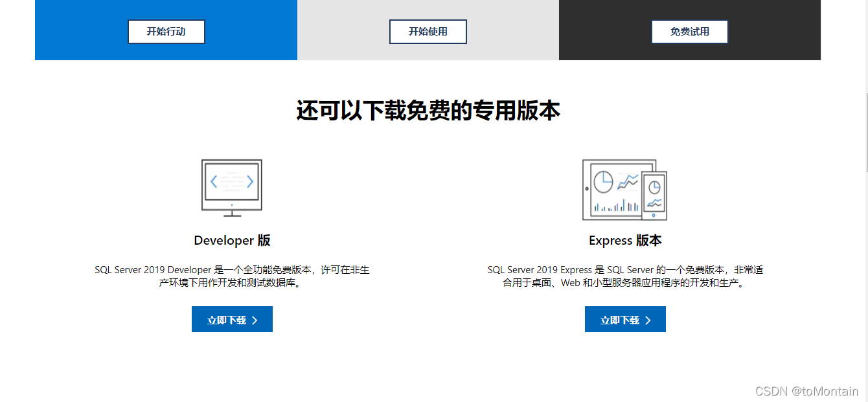Click the Express 版本 heading
The image size is (868, 402).
[625, 241]
